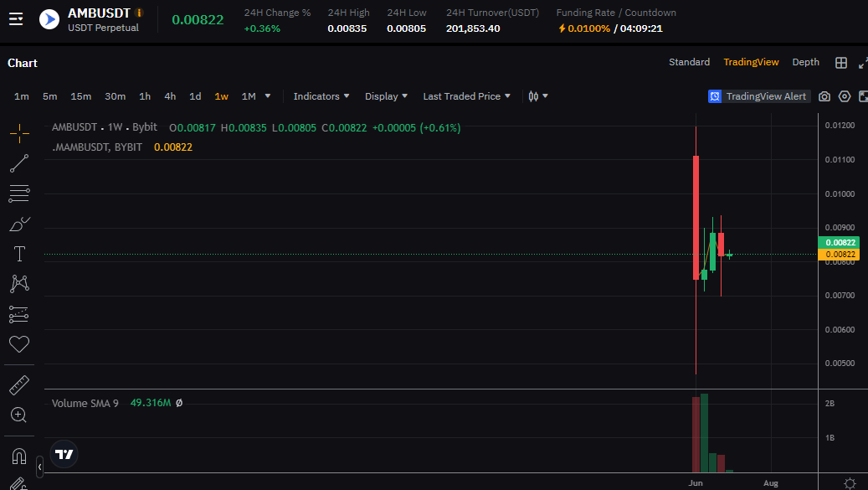Click the AMBUSDT symbol name header

[99, 13]
